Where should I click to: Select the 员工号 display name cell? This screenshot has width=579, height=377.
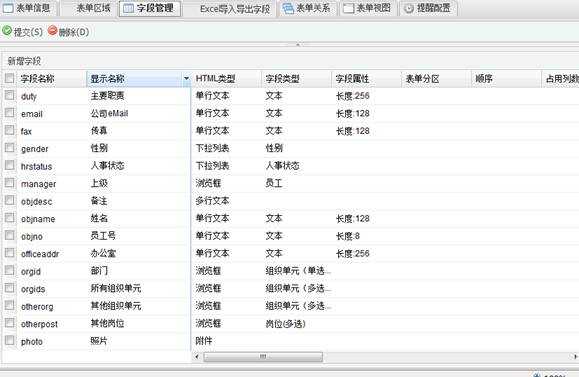[103, 236]
